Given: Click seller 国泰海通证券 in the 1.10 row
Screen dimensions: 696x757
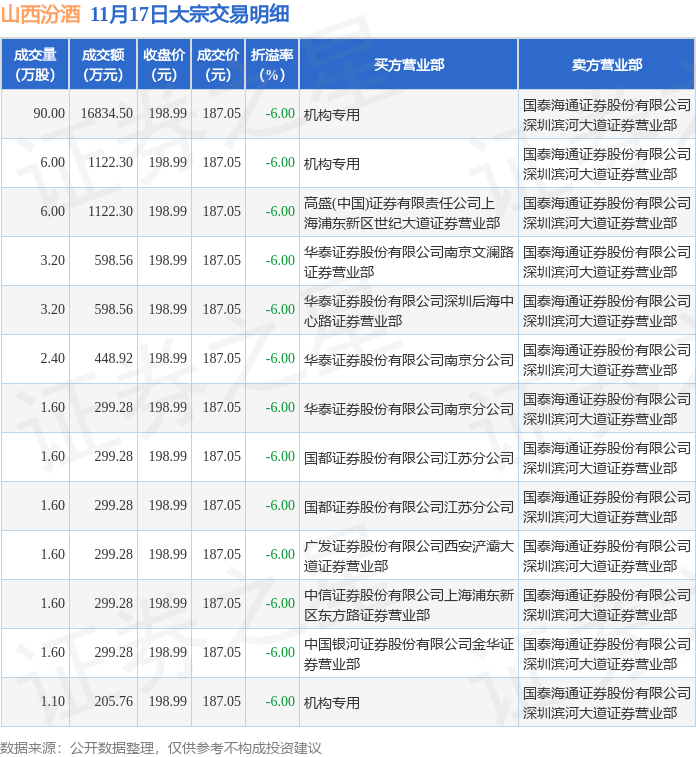Looking at the screenshot, I should [607, 702].
